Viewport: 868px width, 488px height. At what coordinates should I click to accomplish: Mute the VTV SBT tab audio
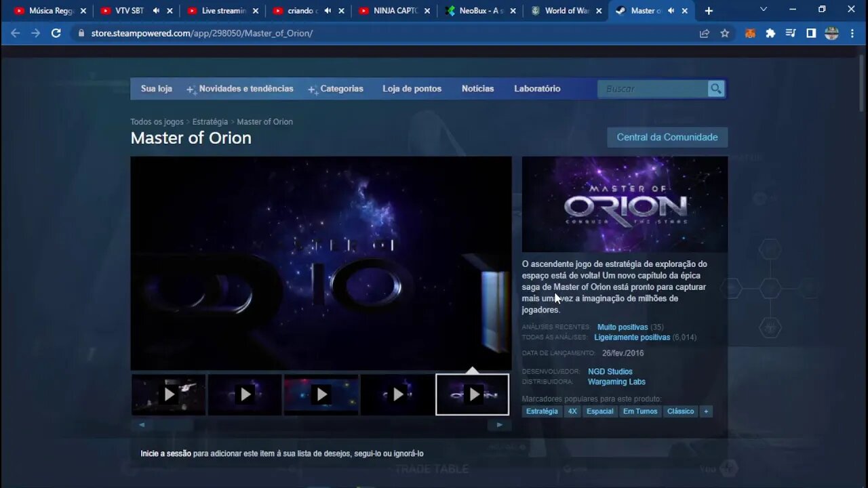pos(156,11)
